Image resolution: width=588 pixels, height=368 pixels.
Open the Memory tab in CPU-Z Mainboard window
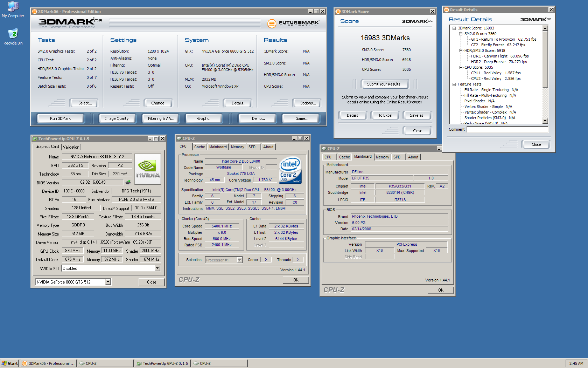382,157
